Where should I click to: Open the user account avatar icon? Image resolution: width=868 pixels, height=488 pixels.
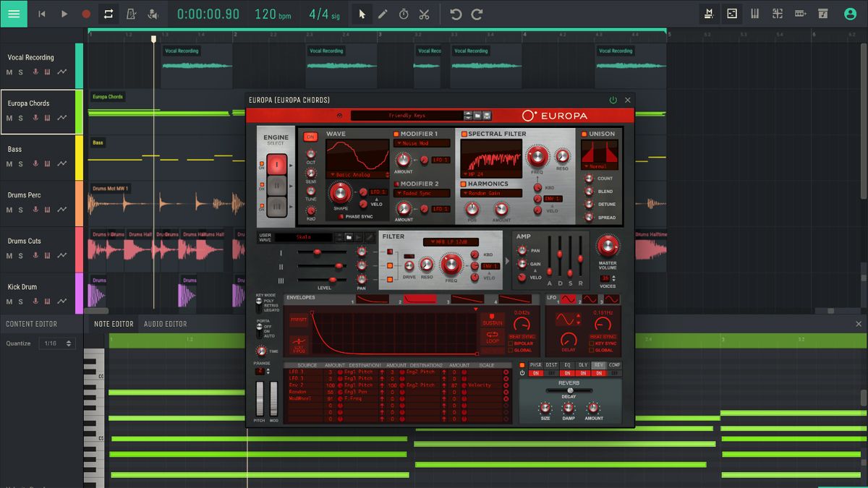pyautogui.click(x=850, y=13)
